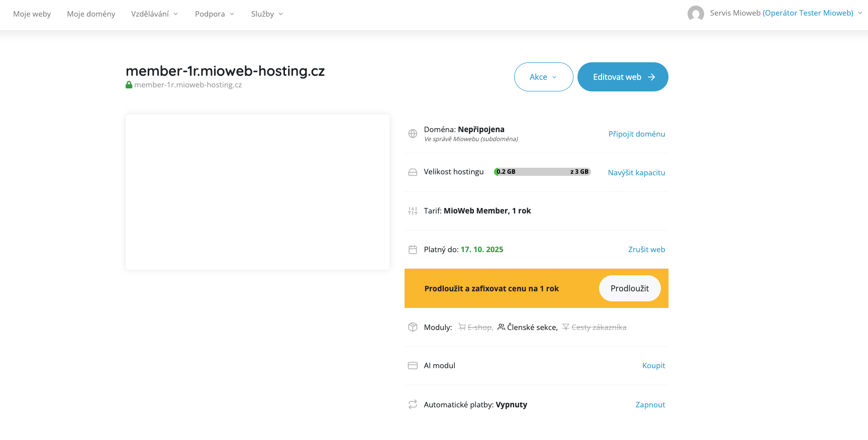
Task: Click the sliders icon next to Tarif
Action: tap(413, 211)
